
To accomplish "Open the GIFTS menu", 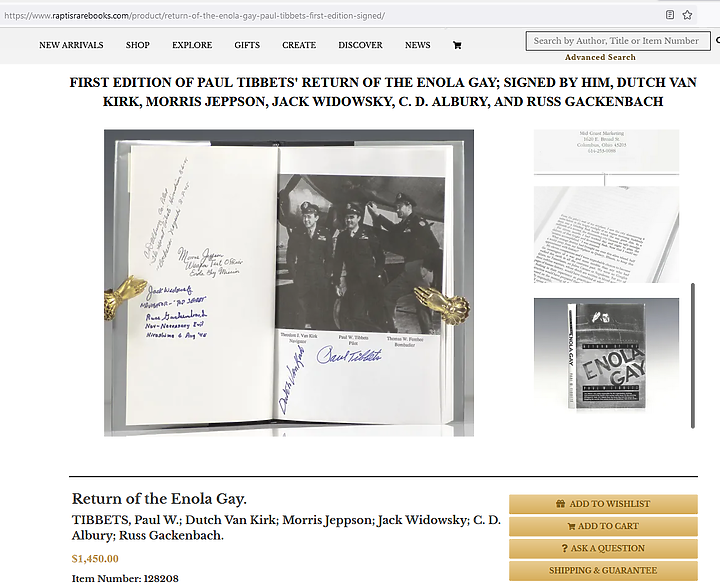I will coord(247,45).
